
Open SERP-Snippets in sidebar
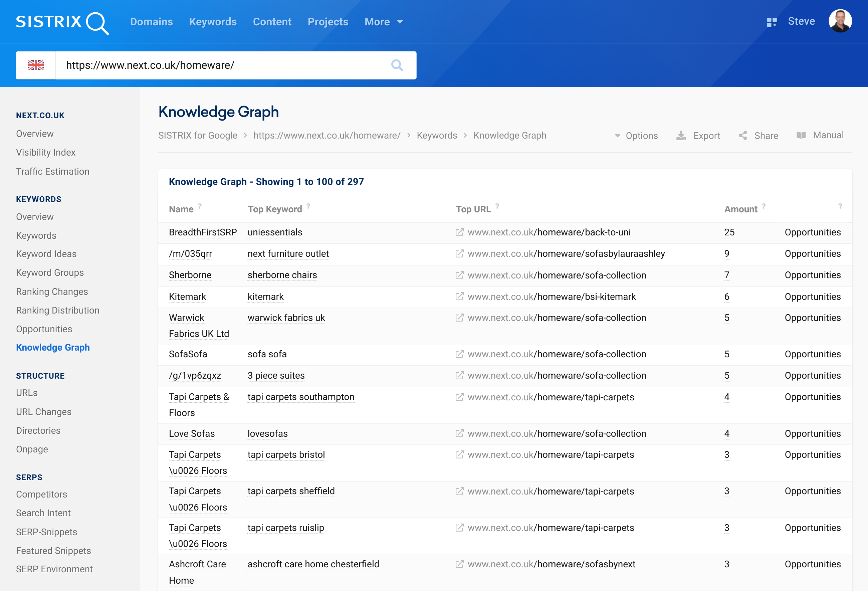(x=47, y=532)
